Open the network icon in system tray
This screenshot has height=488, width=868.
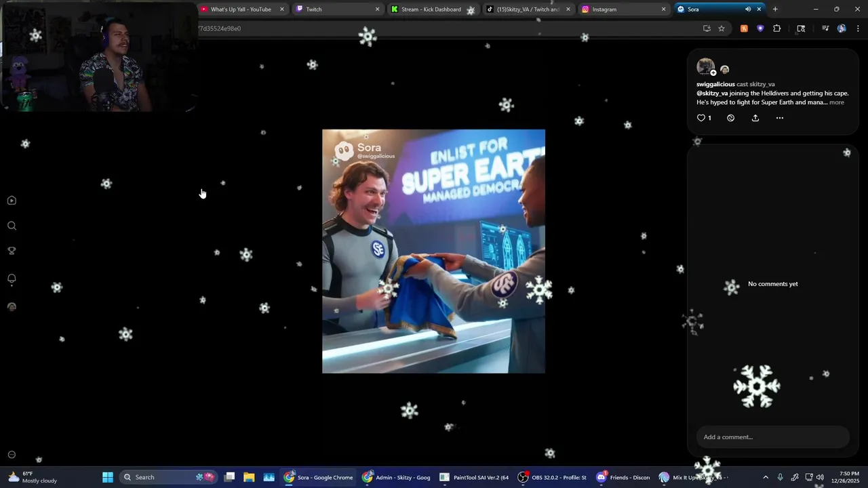(808, 477)
